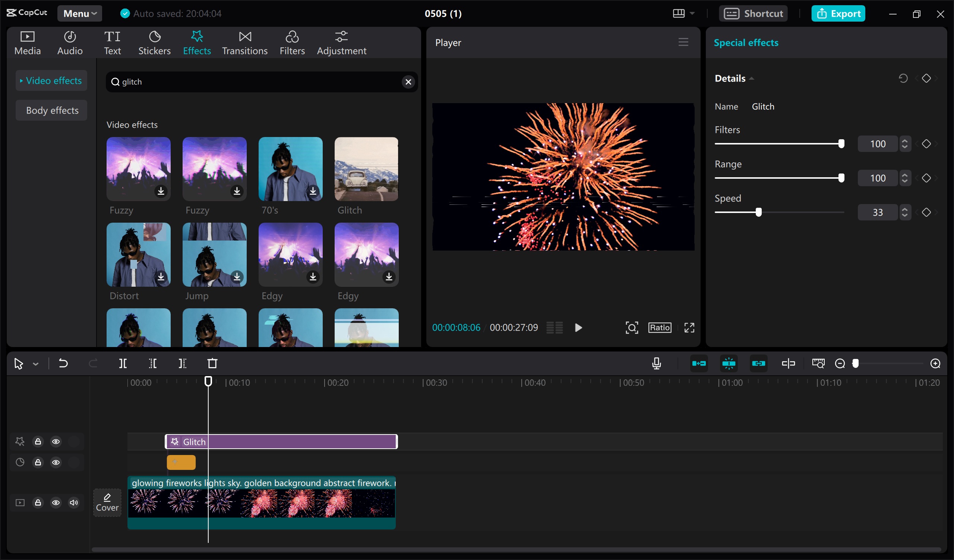
Task: Click the Export button
Action: tap(838, 14)
